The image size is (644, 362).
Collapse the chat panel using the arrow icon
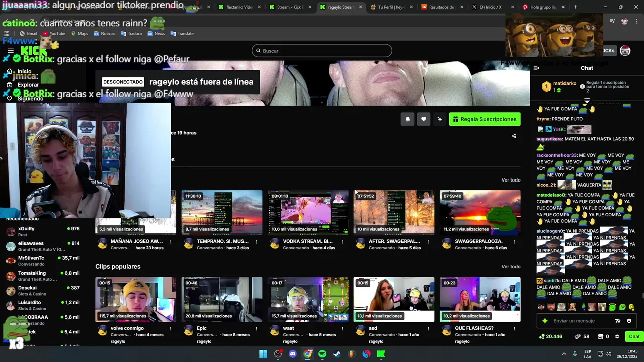(x=536, y=68)
